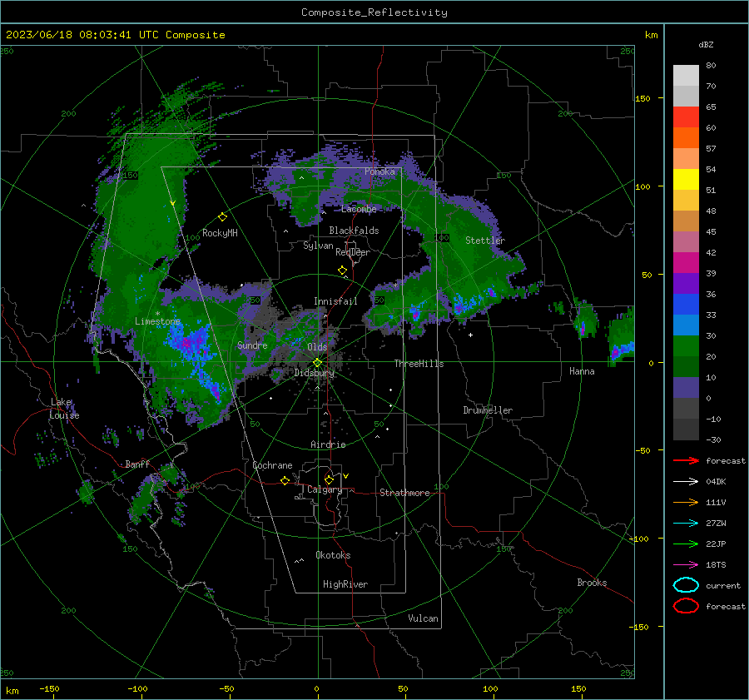Pick the cyan 27ZW arrow legend icon

click(x=686, y=524)
